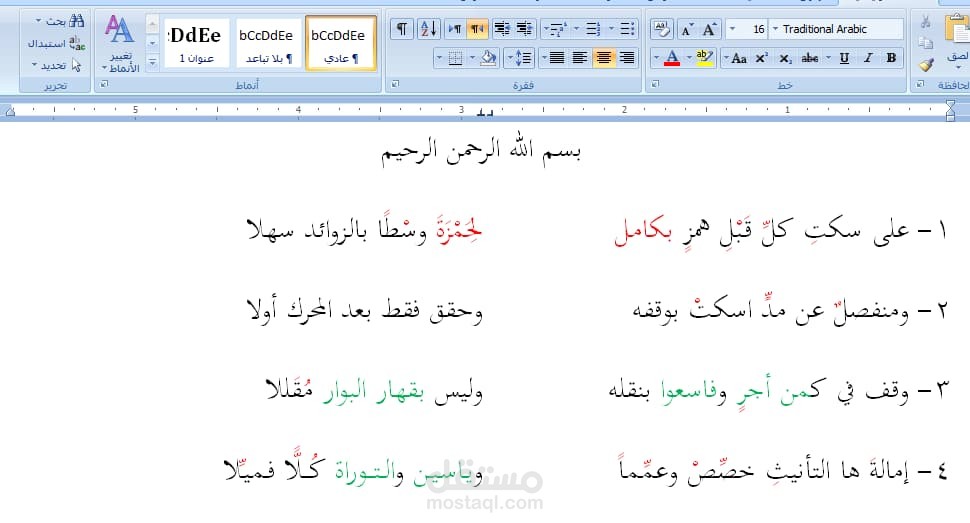The height and width of the screenshot is (523, 970).
Task: Toggle Bold formatting
Action: pos(891,58)
